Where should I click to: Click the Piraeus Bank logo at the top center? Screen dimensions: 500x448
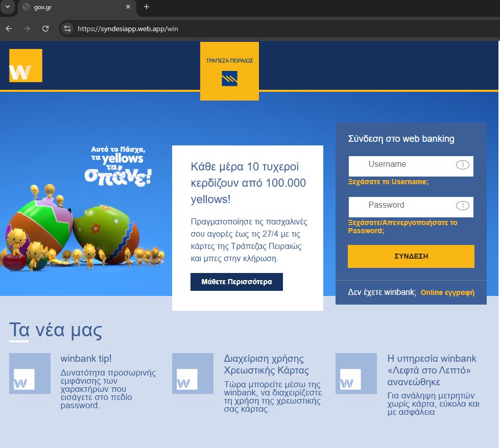pyautogui.click(x=229, y=71)
